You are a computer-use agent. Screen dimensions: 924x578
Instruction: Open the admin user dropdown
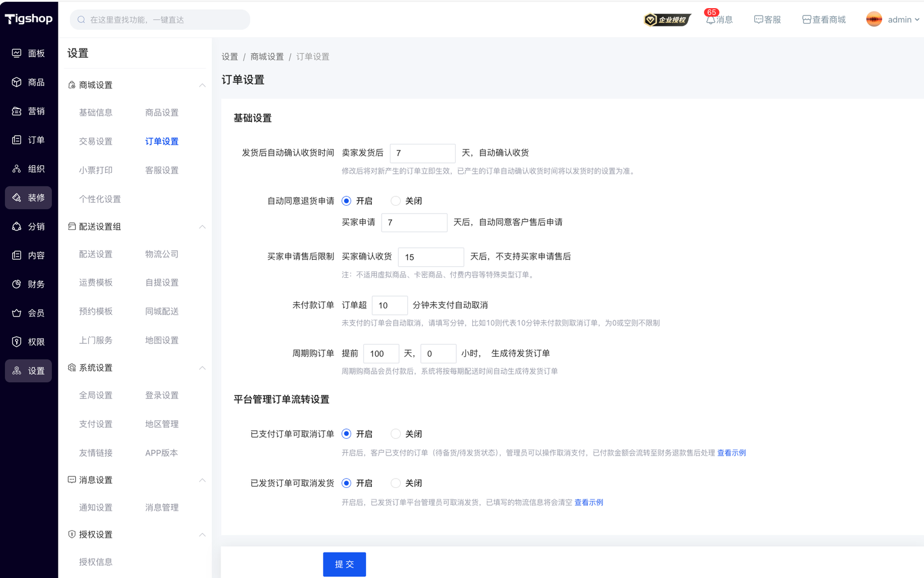click(x=893, y=20)
